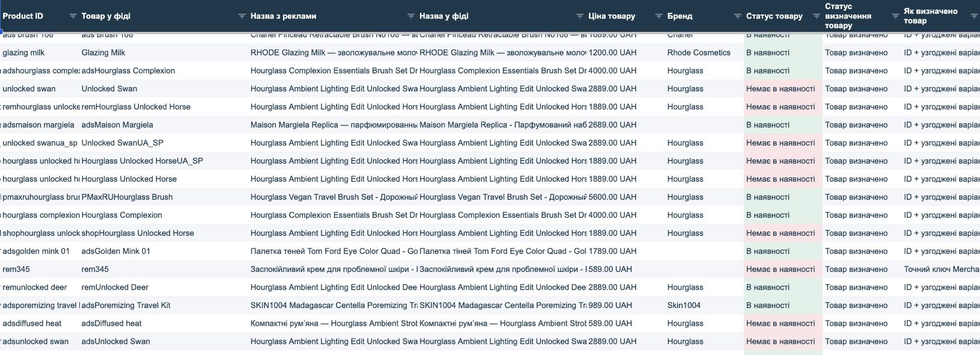980x355 pixels.
Task: Select the rem345 Product ID cell
Action: point(16,269)
